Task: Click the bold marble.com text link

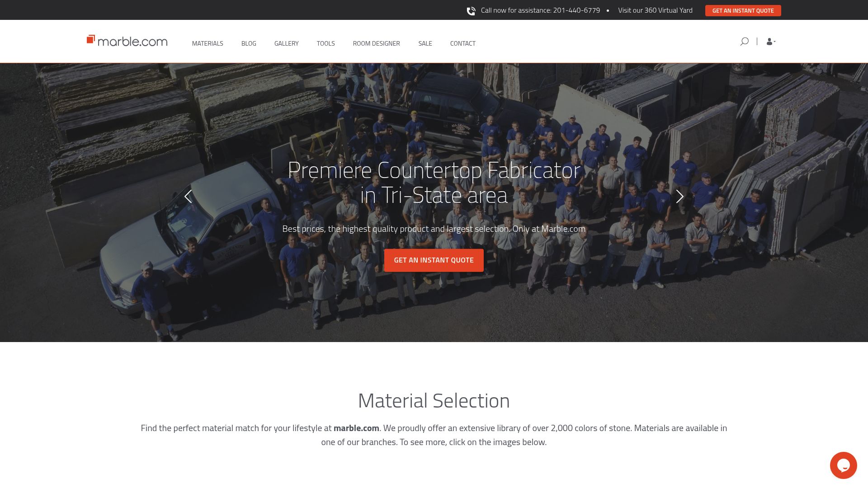Action: [x=356, y=428]
